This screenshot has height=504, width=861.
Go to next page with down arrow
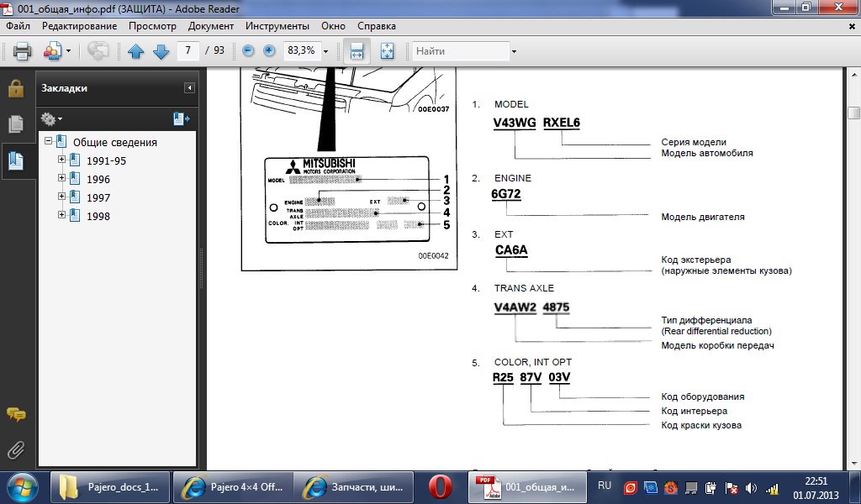(161, 51)
